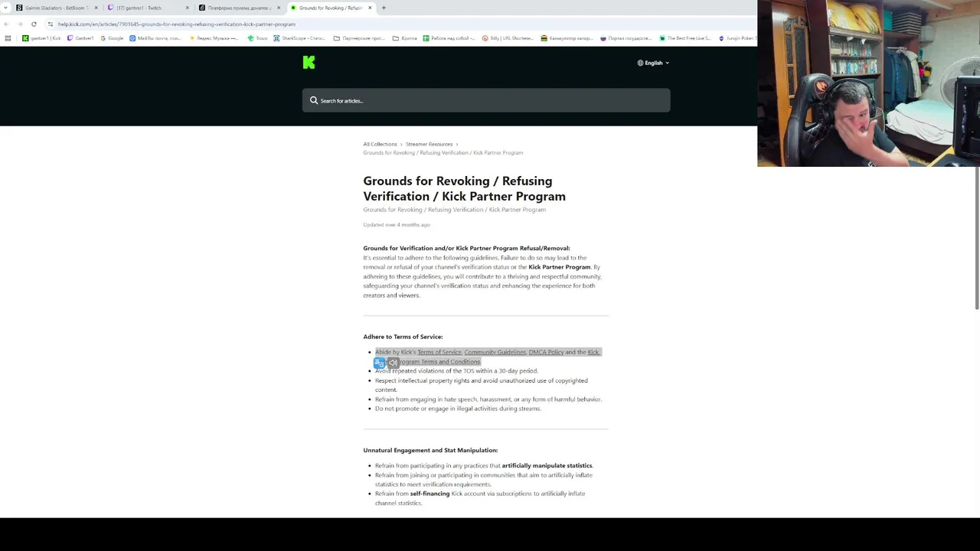Viewport: 980px width, 551px height.
Task: Click the page vertical scrollbar thumb
Action: click(977, 237)
